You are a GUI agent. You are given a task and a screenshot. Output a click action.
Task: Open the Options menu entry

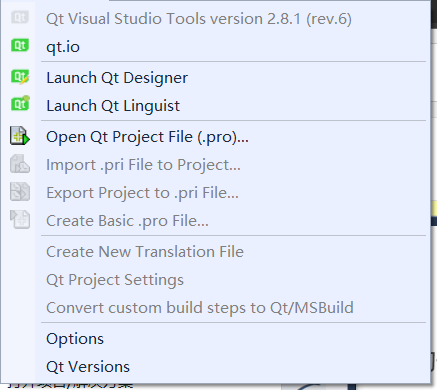(75, 339)
